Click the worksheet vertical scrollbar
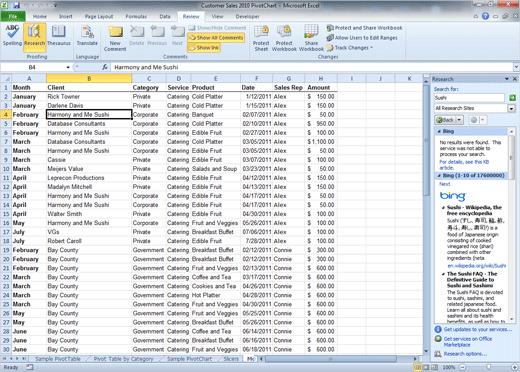The image size is (520, 372). pyautogui.click(x=426, y=140)
